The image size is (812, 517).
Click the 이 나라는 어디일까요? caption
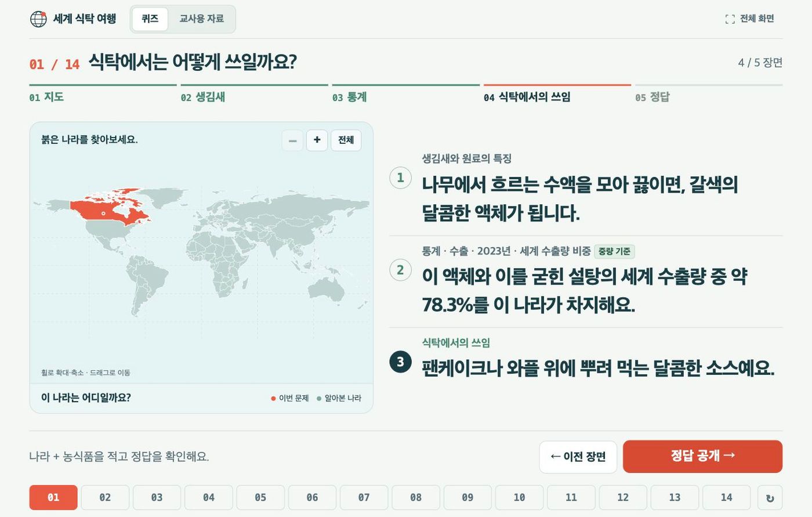[x=86, y=398]
